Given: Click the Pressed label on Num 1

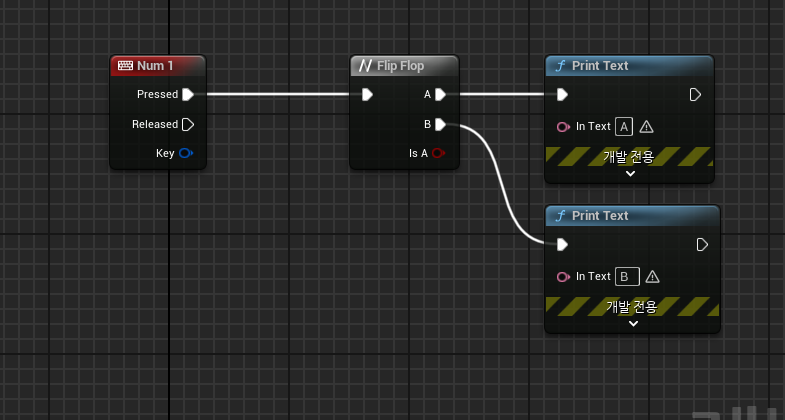Looking at the screenshot, I should (157, 94).
